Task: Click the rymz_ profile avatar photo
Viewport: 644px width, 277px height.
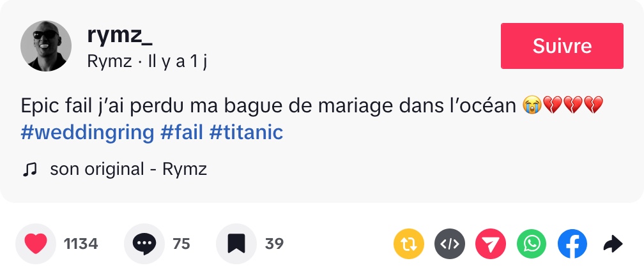Action: tap(46, 46)
